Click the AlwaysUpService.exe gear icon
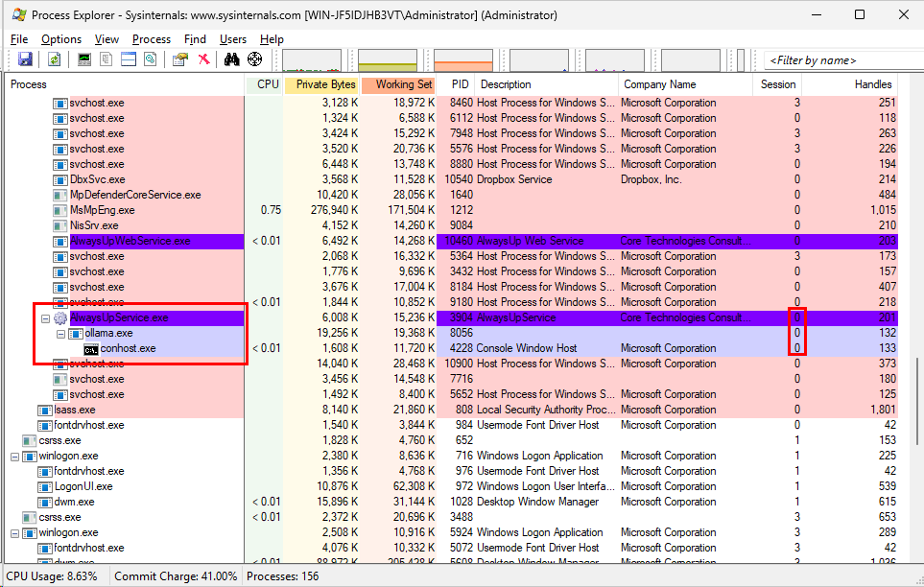This screenshot has height=587, width=924. (x=60, y=317)
